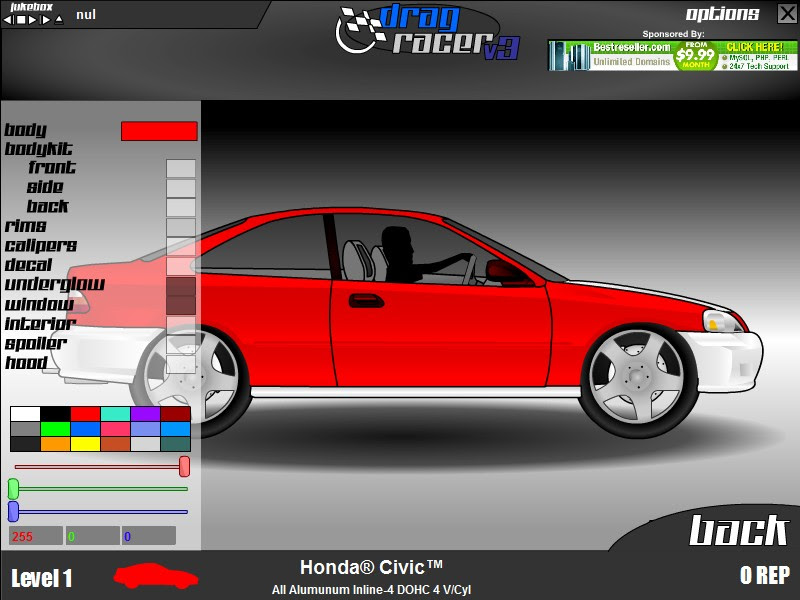Image resolution: width=800 pixels, height=600 pixels.
Task: Click the hood color box
Action: (x=181, y=364)
